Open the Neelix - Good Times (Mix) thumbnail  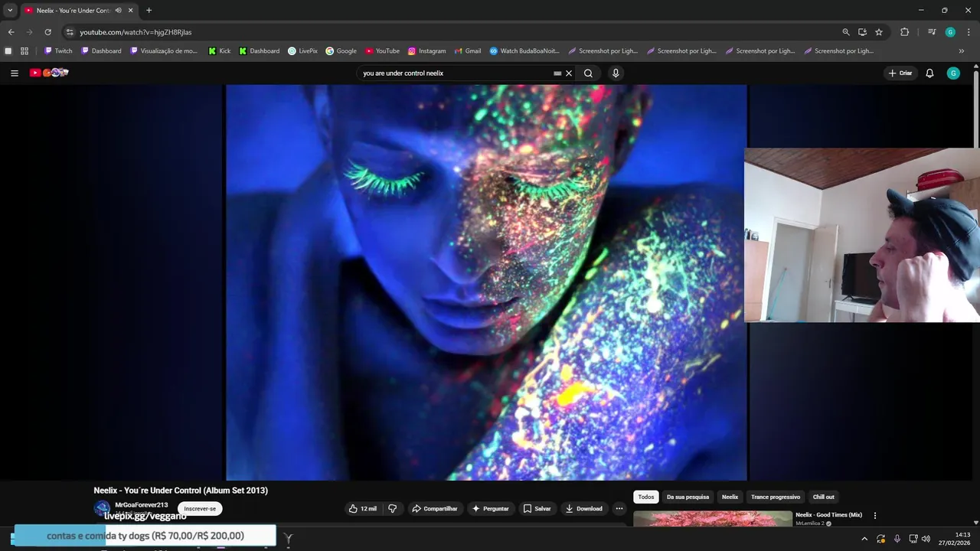coord(713,519)
